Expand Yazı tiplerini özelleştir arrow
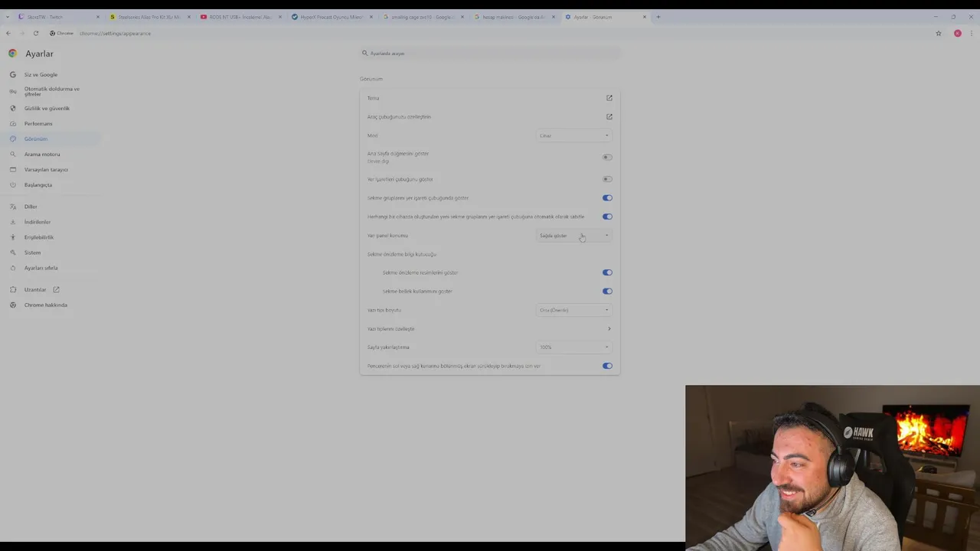 tap(609, 329)
